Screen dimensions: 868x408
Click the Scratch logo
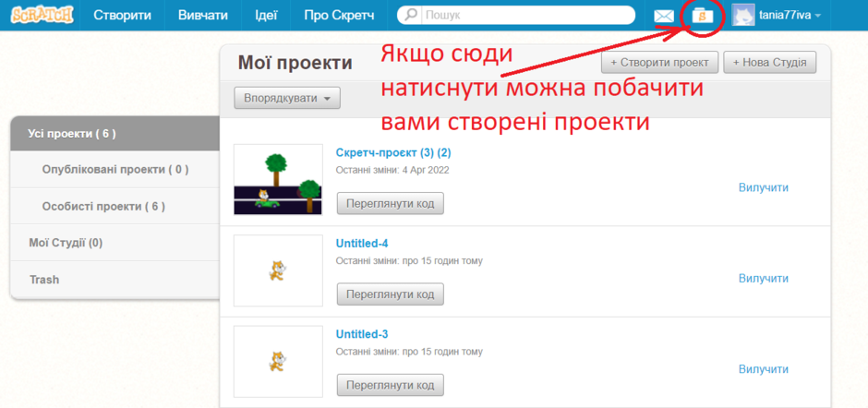tap(42, 15)
